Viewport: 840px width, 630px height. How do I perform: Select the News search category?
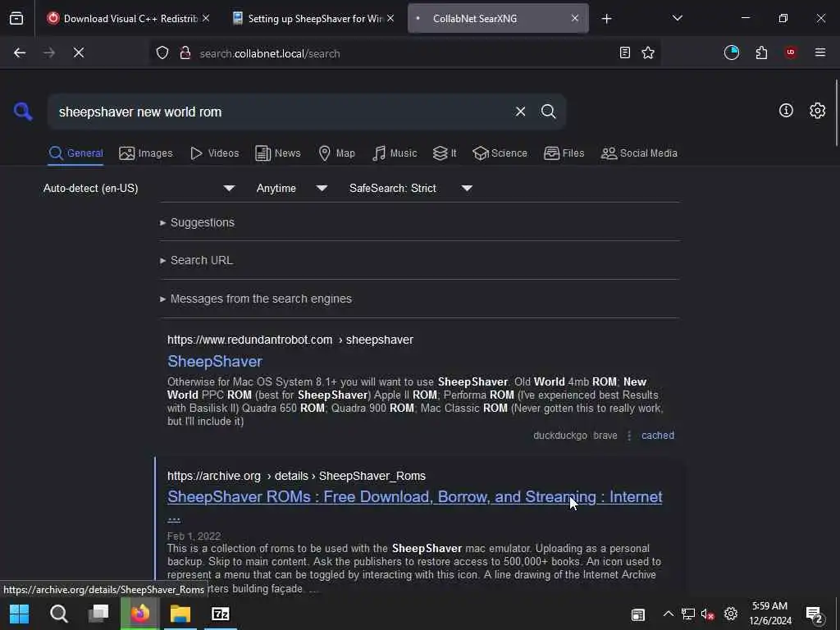click(278, 153)
